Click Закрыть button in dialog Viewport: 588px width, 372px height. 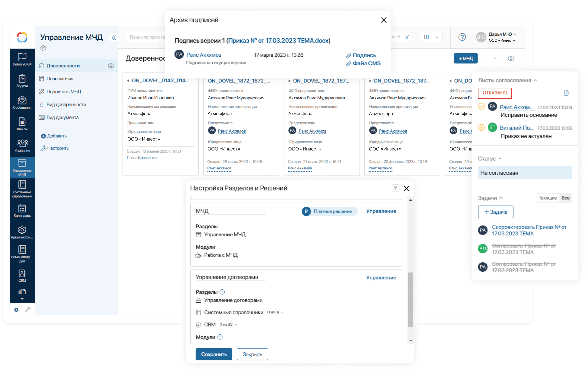[252, 354]
